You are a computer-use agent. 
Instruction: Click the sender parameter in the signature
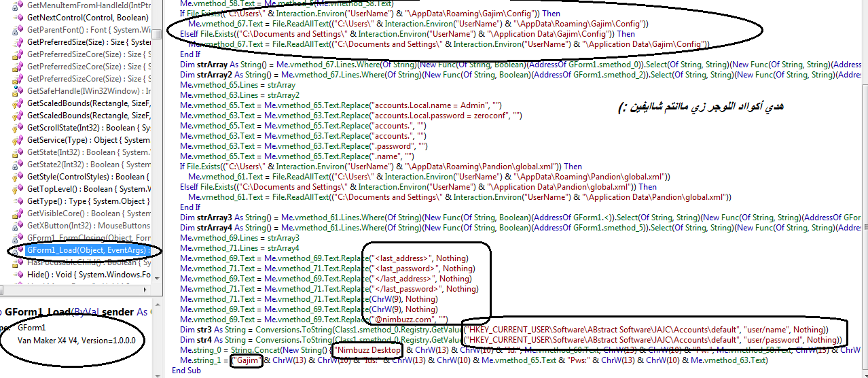118,312
